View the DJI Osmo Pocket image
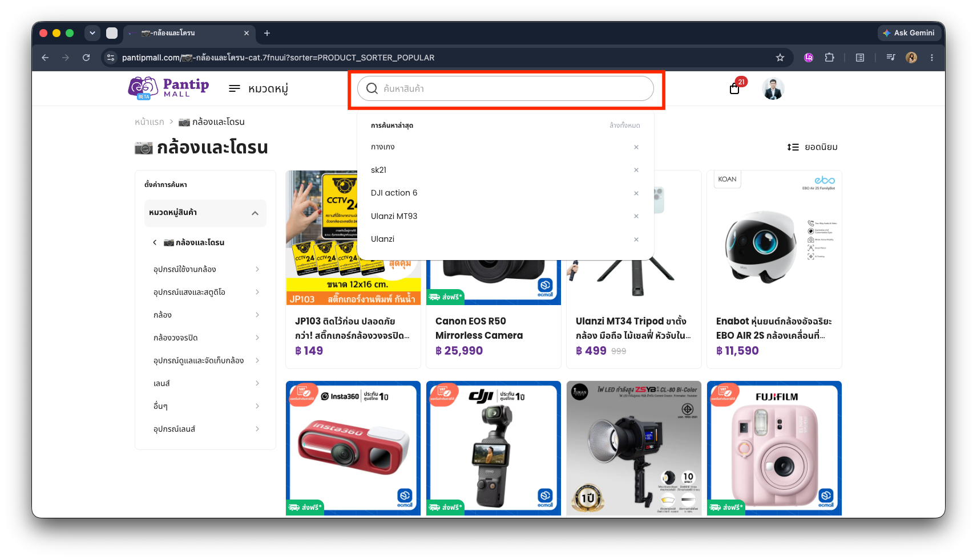This screenshot has height=560, width=977. (x=494, y=448)
